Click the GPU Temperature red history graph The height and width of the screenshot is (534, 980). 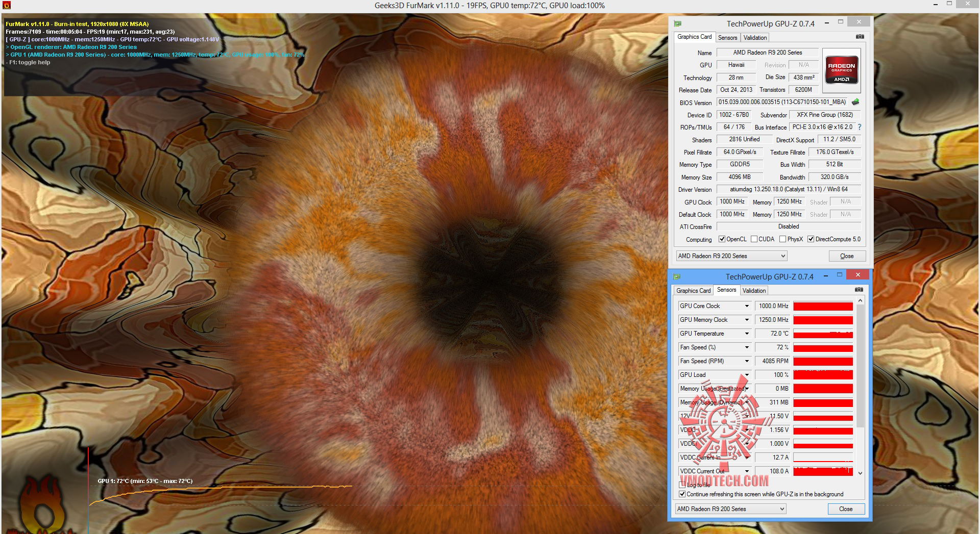pos(823,334)
